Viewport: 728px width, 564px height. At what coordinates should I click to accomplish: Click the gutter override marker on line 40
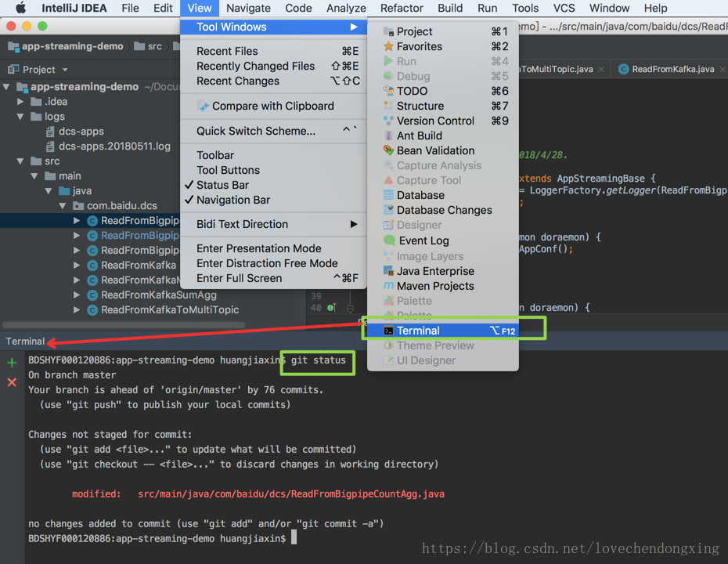[x=331, y=308]
